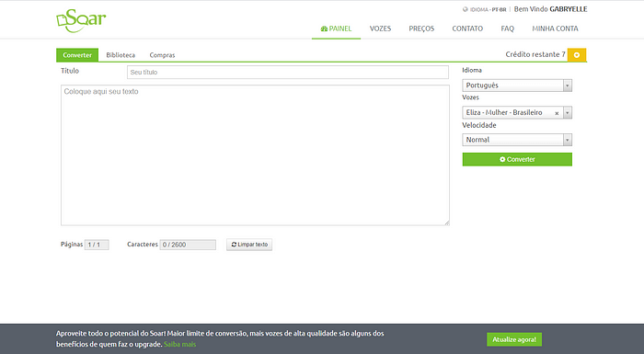Screen dimensions: 644x354
Task: Follow the Saiba mais link
Action: point(179,344)
